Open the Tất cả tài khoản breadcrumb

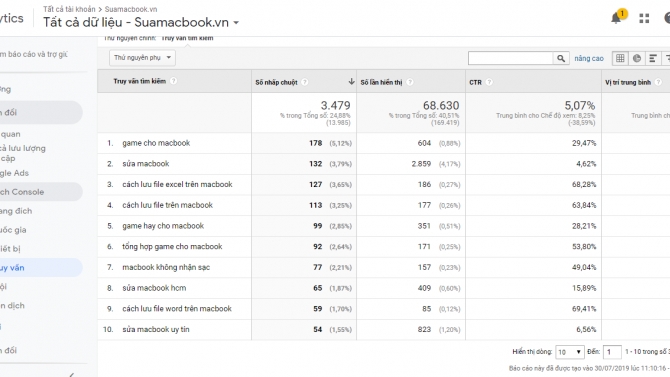click(69, 9)
